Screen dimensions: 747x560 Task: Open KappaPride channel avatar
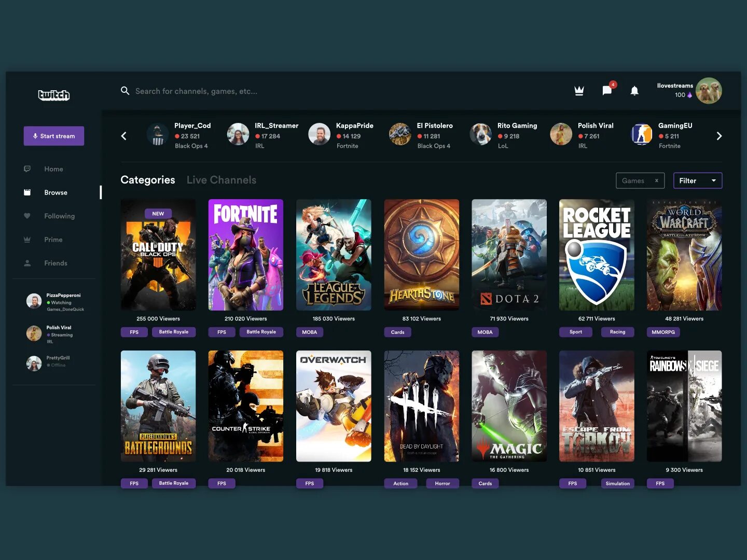(x=320, y=134)
